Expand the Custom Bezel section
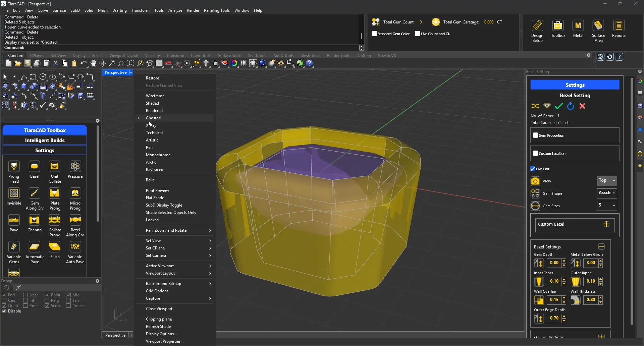644x346 pixels. point(606,224)
